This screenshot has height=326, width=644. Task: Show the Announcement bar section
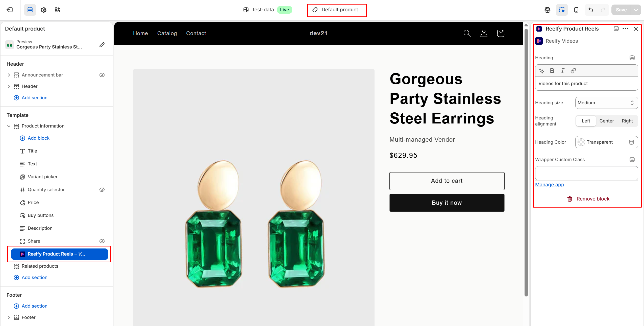102,75
